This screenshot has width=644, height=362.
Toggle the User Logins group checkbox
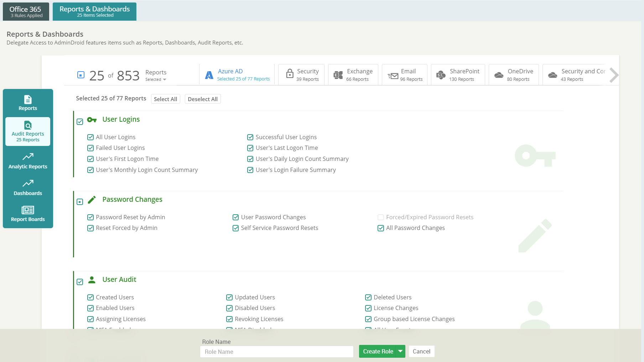pos(80,122)
